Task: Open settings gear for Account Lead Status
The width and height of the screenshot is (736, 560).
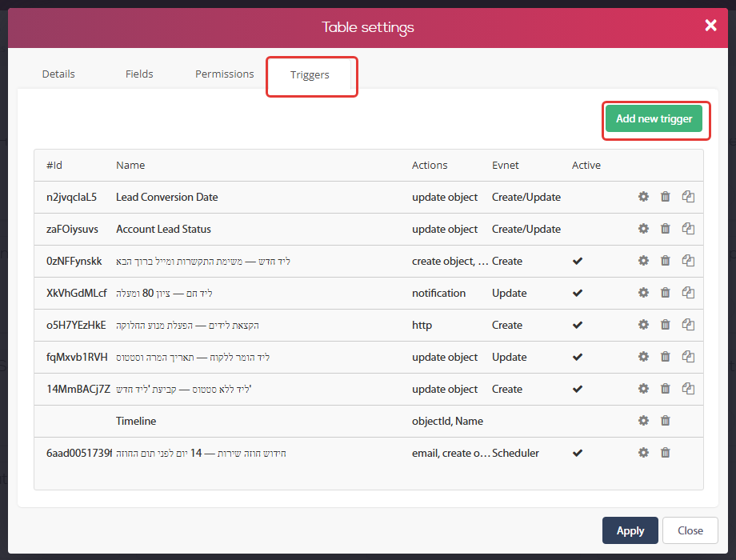Action: pyautogui.click(x=643, y=229)
